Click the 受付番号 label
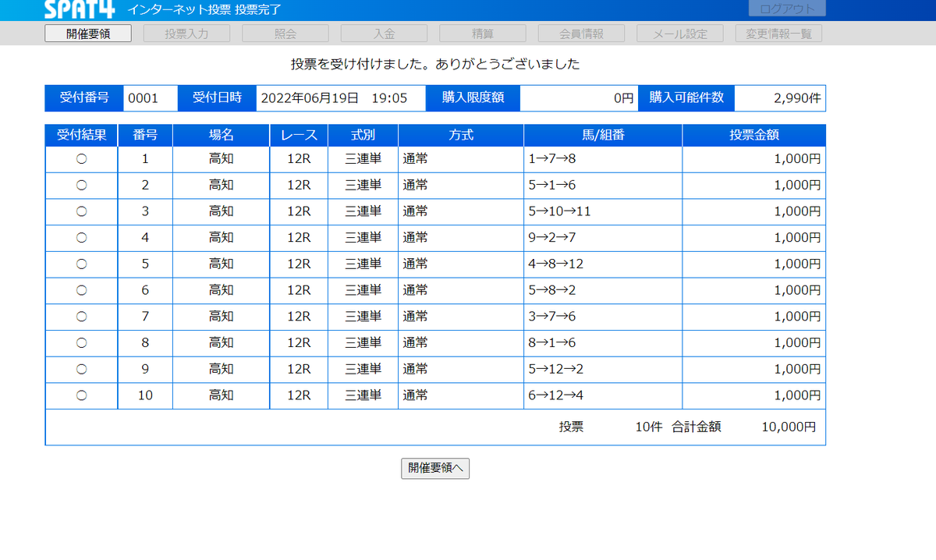Screen dimensions: 936x560 84,98
